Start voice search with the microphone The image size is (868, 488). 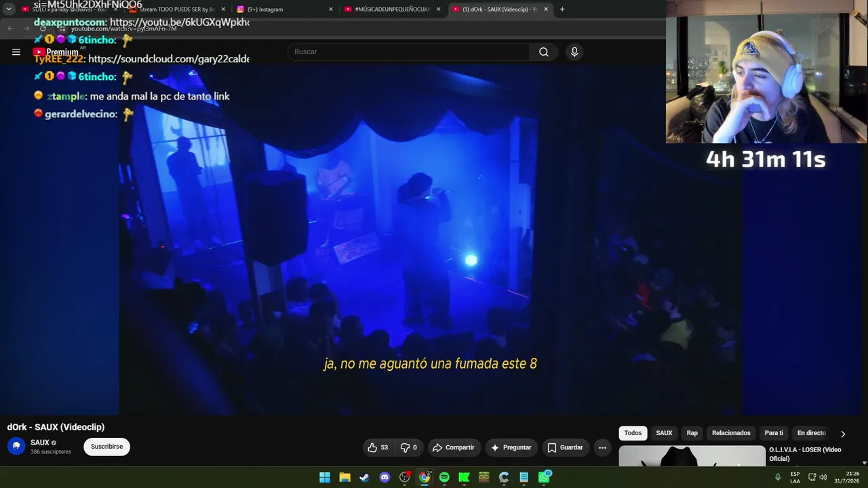pyautogui.click(x=574, y=52)
